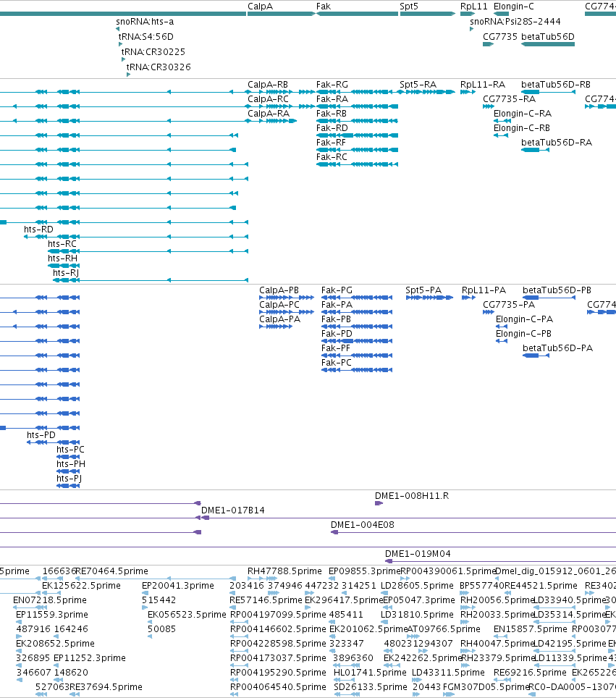This screenshot has width=616, height=698.
Task: Open the Elongin-C-RA transcript label
Action: tap(523, 114)
